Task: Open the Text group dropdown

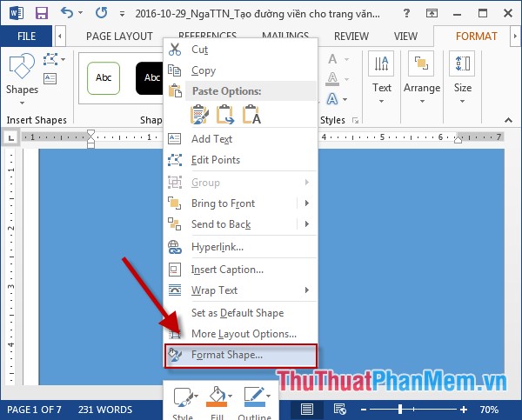Action: pyautogui.click(x=382, y=79)
